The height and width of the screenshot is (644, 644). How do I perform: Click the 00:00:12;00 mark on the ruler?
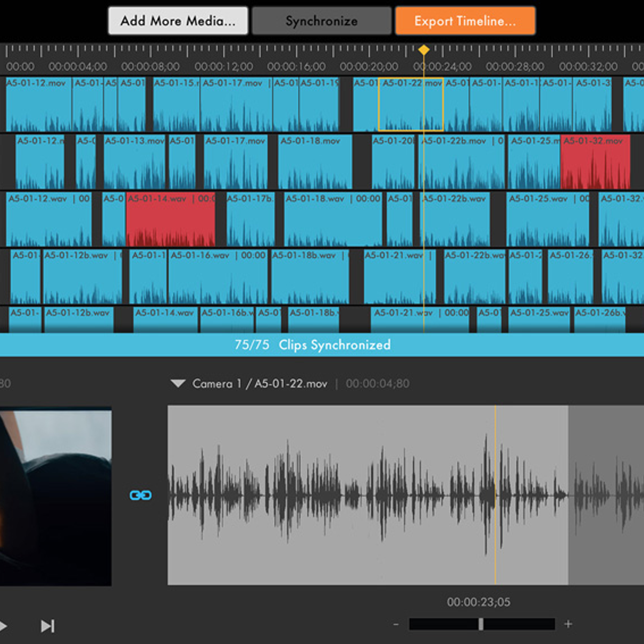(x=223, y=67)
